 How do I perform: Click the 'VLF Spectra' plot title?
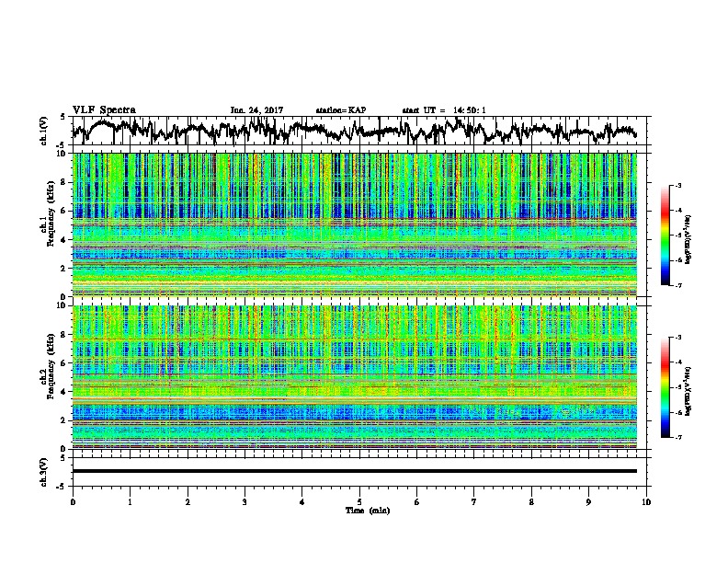point(104,110)
